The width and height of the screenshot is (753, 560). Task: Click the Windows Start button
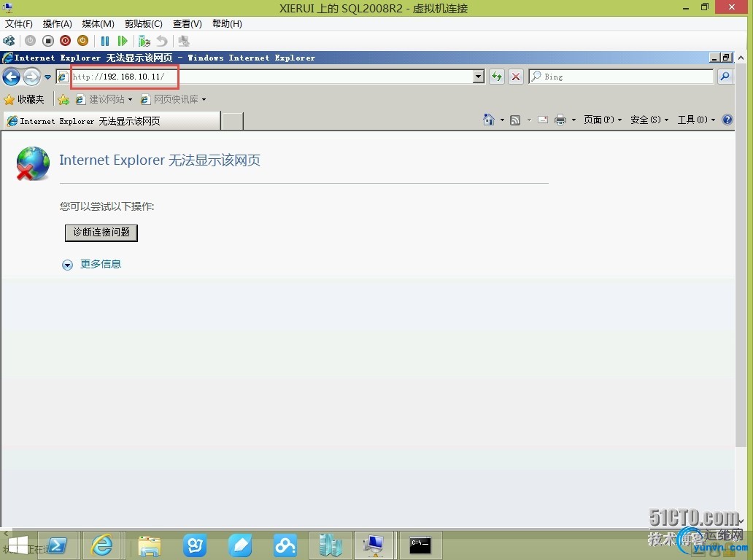point(18,545)
